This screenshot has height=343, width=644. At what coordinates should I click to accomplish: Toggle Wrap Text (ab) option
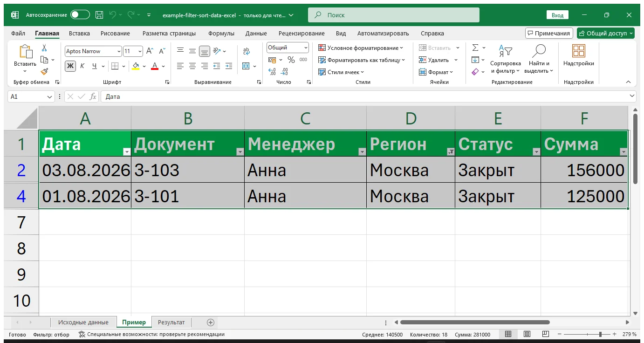point(246,51)
